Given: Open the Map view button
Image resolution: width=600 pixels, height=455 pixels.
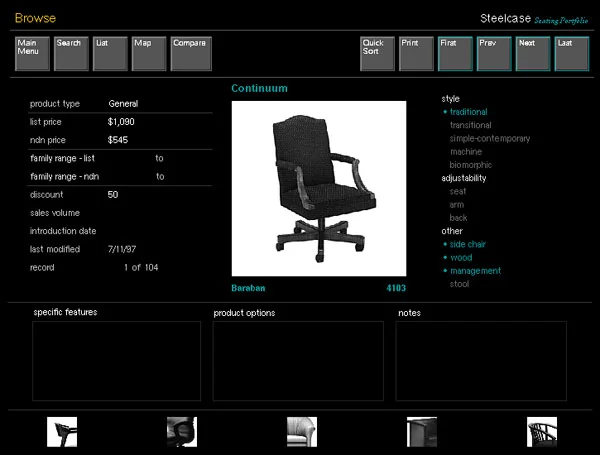Looking at the screenshot, I should [149, 54].
